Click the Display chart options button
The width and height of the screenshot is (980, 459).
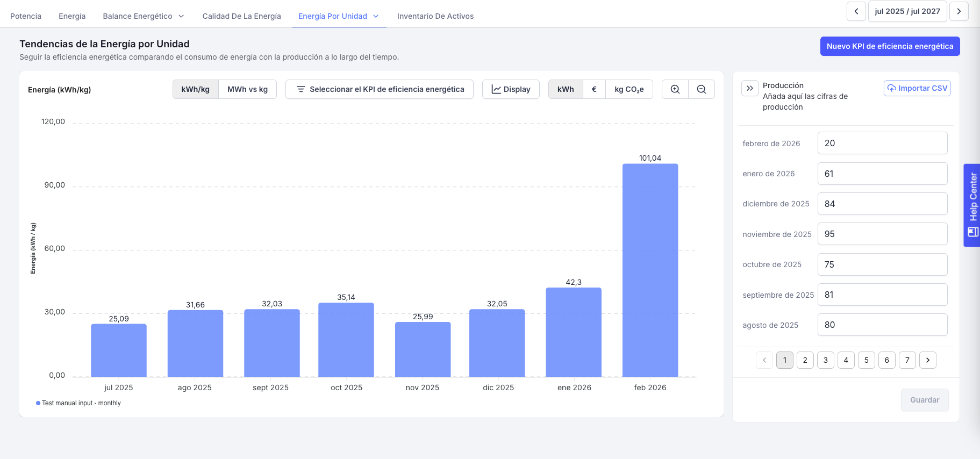click(x=511, y=89)
